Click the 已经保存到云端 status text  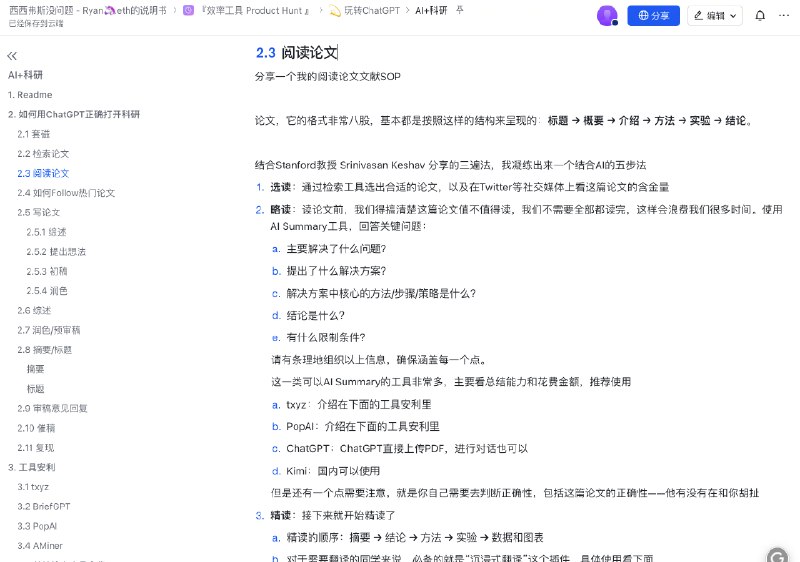(x=36, y=23)
